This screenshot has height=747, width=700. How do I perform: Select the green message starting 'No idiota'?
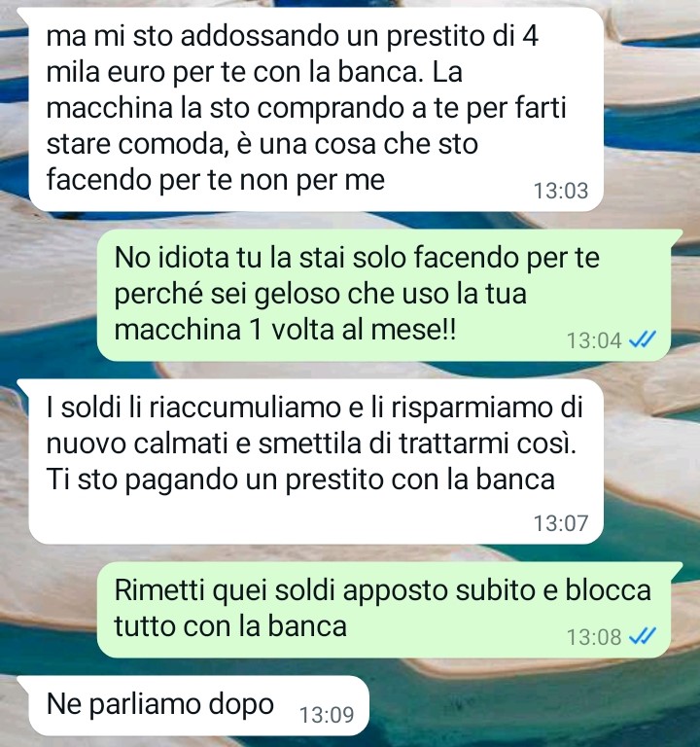383,295
